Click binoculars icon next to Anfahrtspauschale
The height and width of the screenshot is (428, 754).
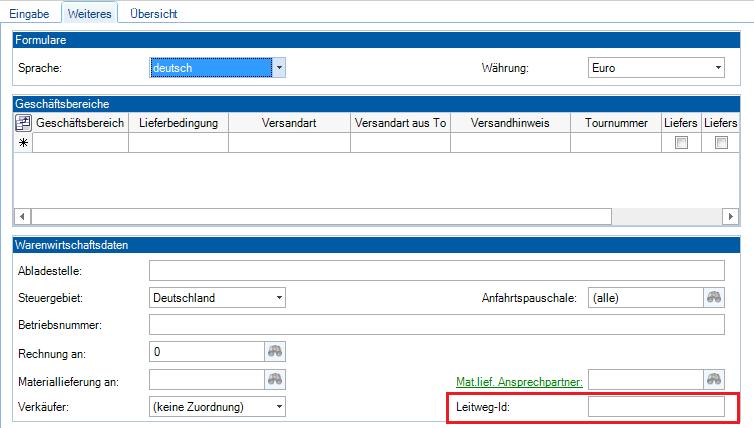[x=714, y=297]
